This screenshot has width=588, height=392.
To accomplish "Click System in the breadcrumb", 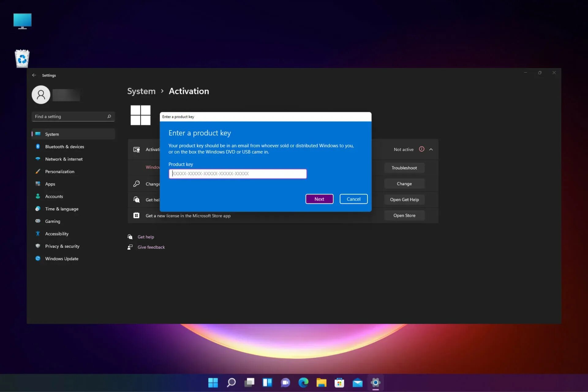I will click(x=141, y=91).
